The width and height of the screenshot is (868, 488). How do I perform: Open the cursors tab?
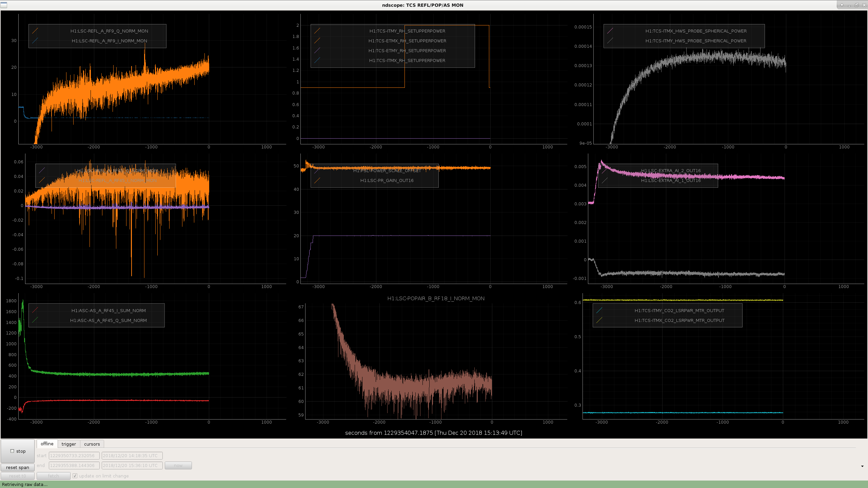(x=92, y=444)
